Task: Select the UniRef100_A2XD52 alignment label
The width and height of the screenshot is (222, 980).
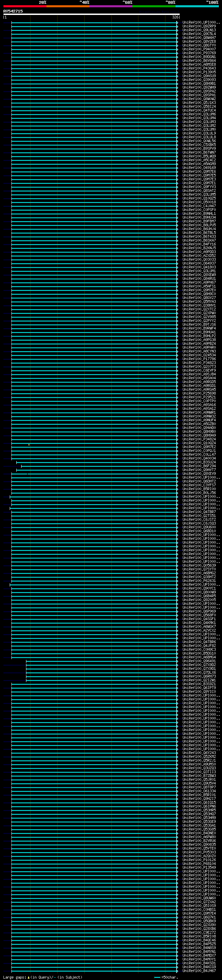Action: (x=199, y=256)
